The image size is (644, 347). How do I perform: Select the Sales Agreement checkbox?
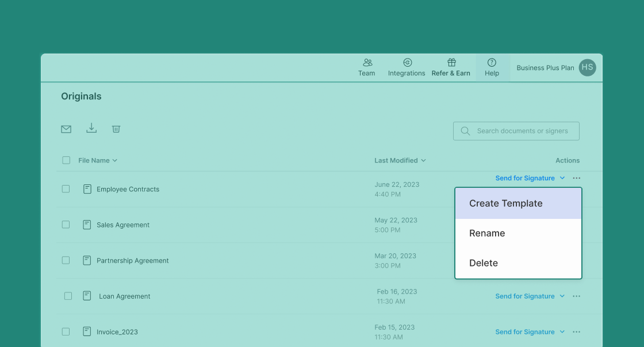point(66,225)
